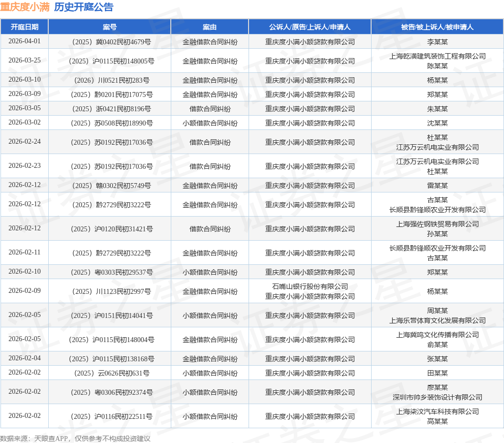
Task: Click defendant 廖某某
Action: click(437, 387)
